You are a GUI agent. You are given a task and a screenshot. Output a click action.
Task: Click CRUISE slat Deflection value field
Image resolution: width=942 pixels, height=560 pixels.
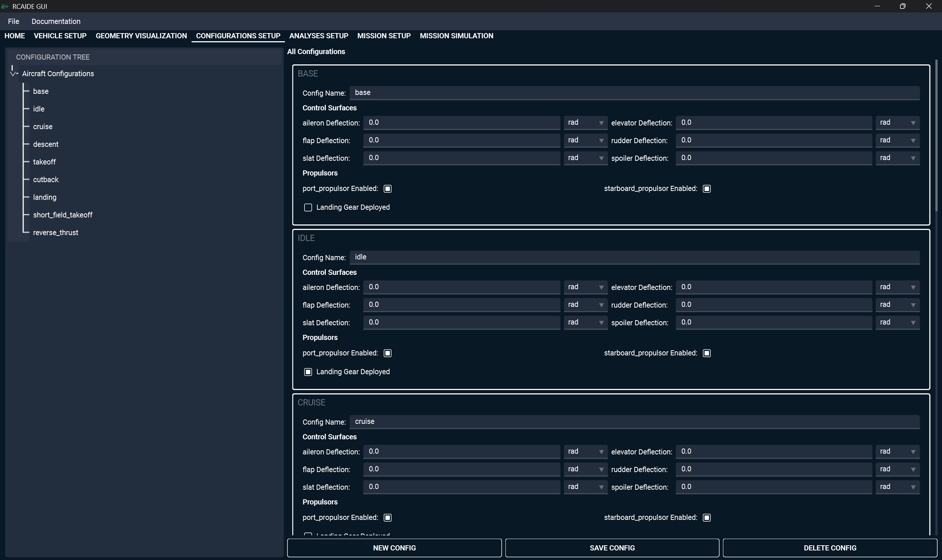pos(461,487)
